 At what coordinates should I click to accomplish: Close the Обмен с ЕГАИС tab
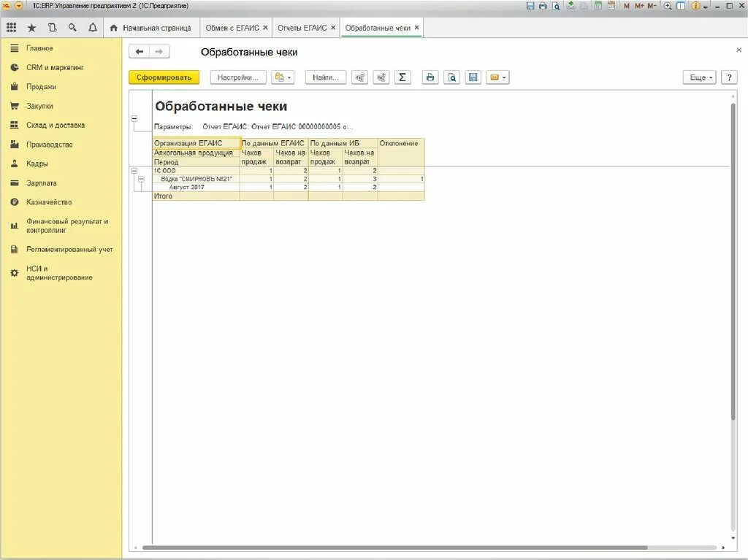[x=265, y=28]
